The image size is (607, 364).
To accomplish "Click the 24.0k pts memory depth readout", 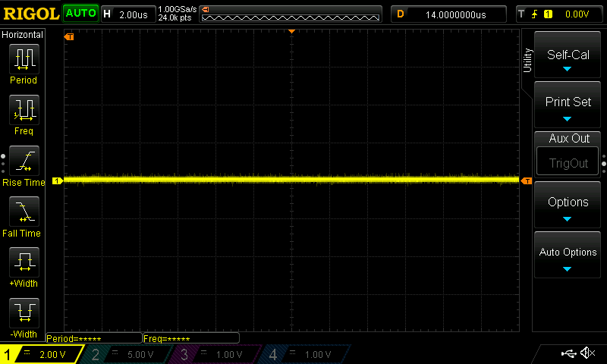I will (175, 17).
